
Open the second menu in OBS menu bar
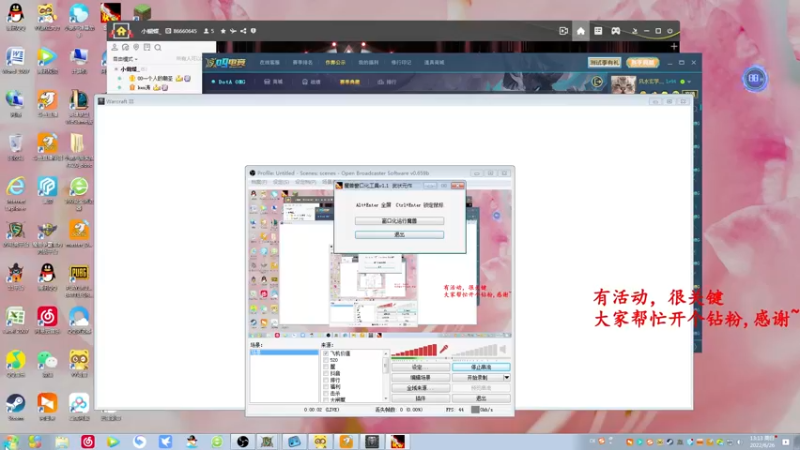click(x=281, y=182)
